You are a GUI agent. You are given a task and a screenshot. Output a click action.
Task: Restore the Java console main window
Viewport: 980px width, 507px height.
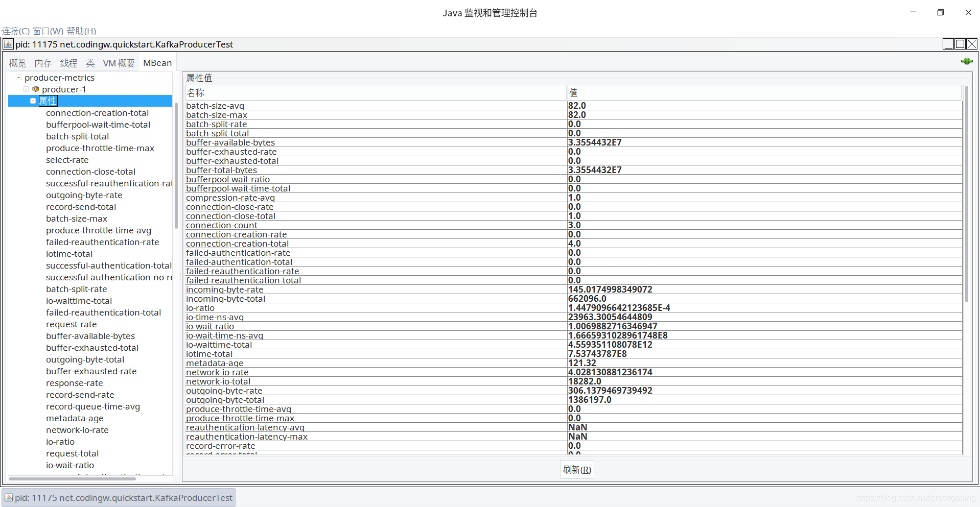coord(940,12)
